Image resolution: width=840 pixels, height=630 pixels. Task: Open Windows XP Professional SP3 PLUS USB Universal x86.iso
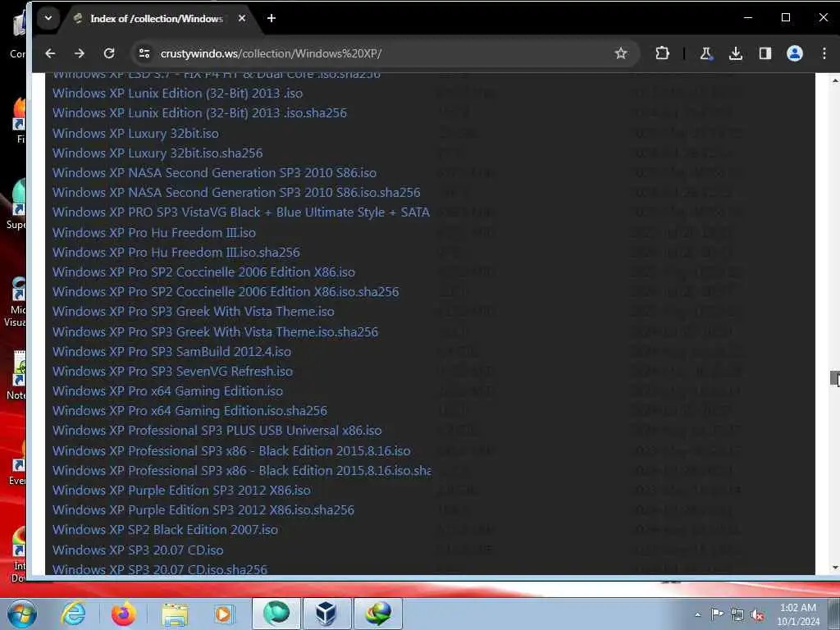tap(217, 431)
